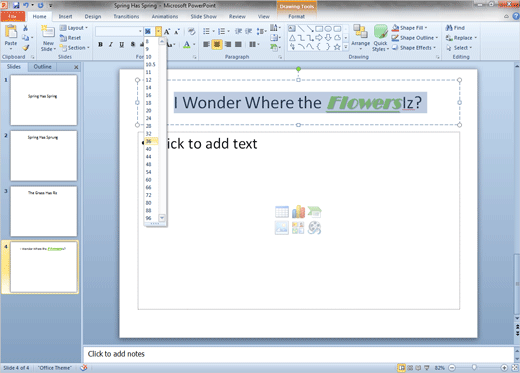Toggle Italic formatting
This screenshot has width=520, height=373.
click(x=111, y=44)
